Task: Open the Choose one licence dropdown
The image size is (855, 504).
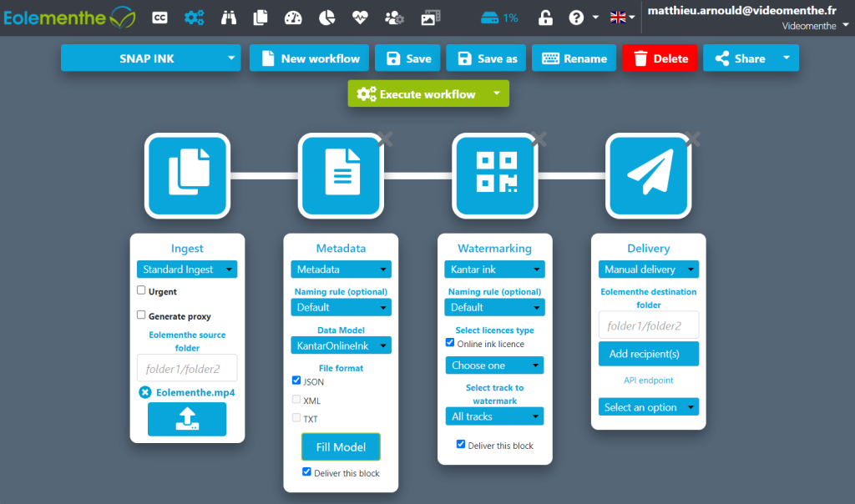Action: [494, 365]
